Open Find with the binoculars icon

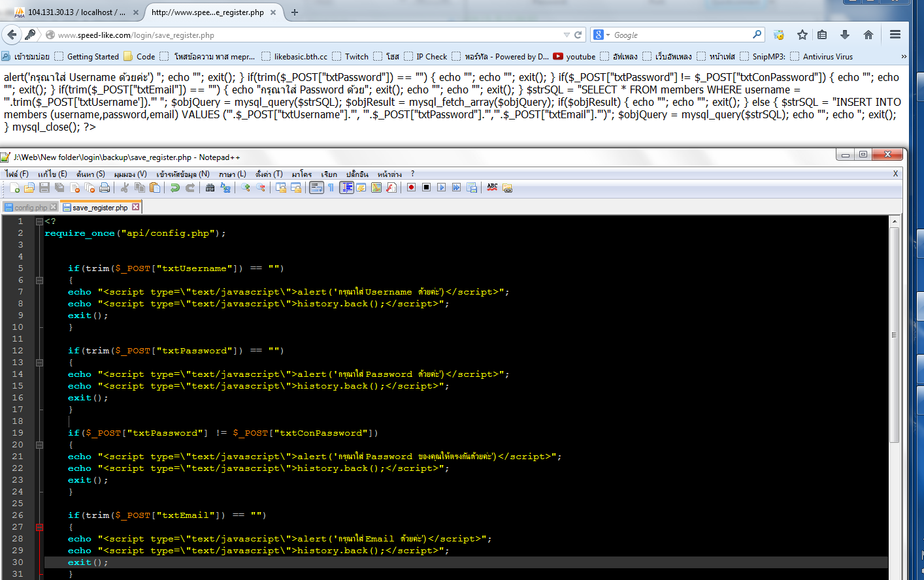pyautogui.click(x=210, y=188)
